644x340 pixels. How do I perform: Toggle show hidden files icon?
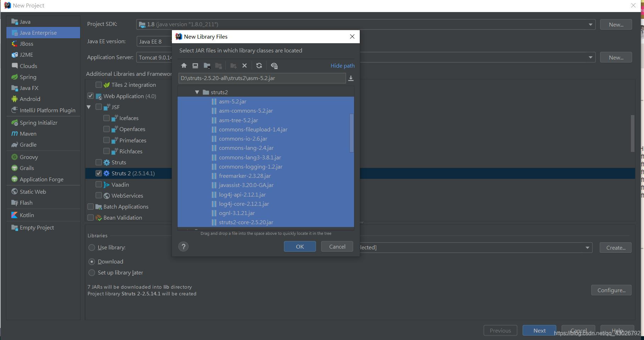274,66
